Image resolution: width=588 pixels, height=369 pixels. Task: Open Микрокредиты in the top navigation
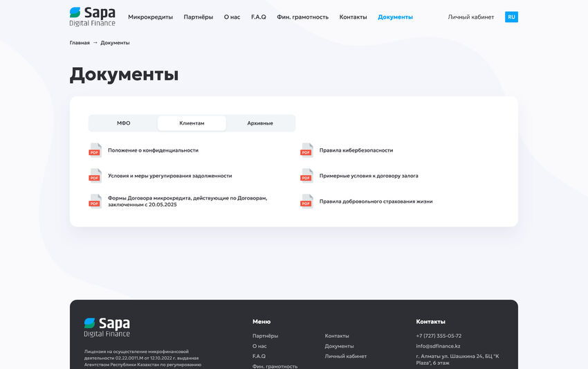[150, 17]
